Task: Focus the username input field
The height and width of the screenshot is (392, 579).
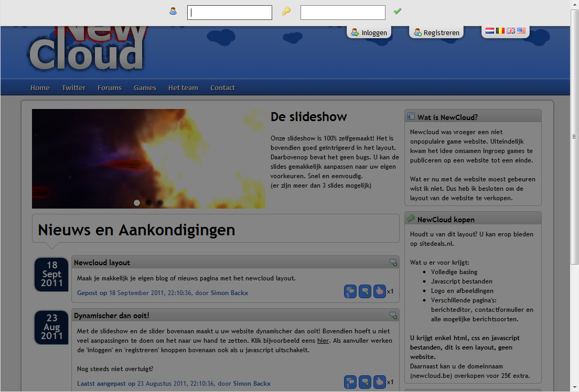Action: pos(230,13)
